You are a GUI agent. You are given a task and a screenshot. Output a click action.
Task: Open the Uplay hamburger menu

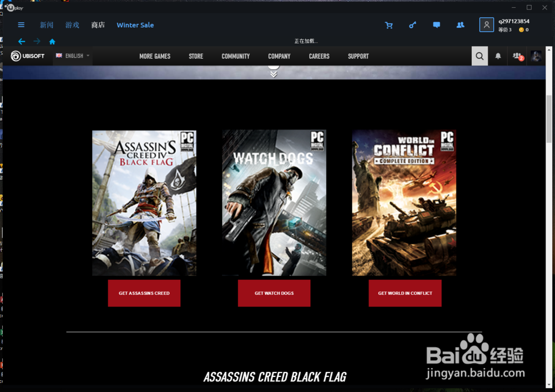coord(21,25)
